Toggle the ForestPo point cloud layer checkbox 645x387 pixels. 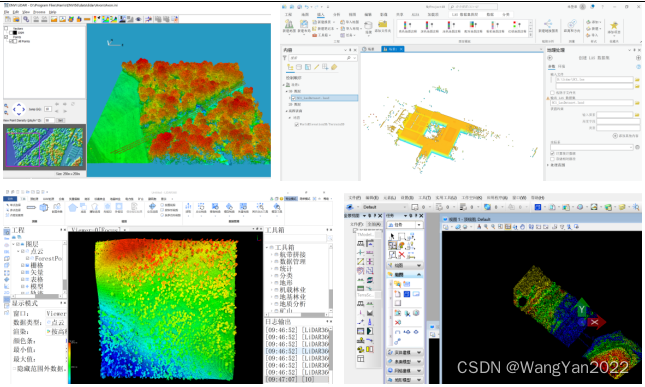tap(28, 258)
